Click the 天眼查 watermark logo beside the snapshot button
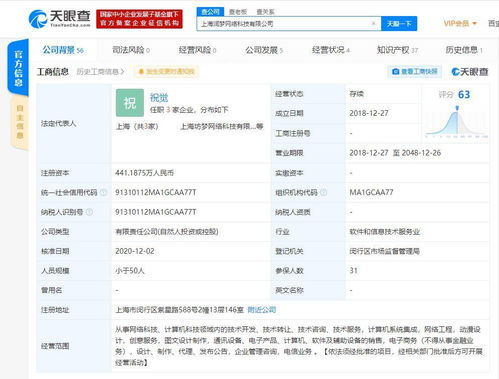499x379 pixels. point(470,72)
